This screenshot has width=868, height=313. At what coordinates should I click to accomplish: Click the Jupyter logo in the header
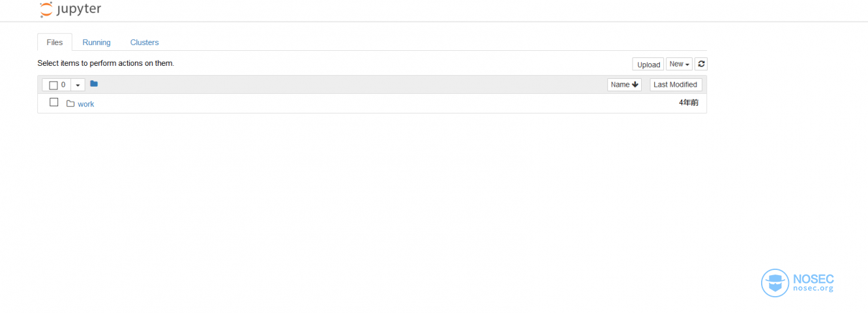coord(70,9)
